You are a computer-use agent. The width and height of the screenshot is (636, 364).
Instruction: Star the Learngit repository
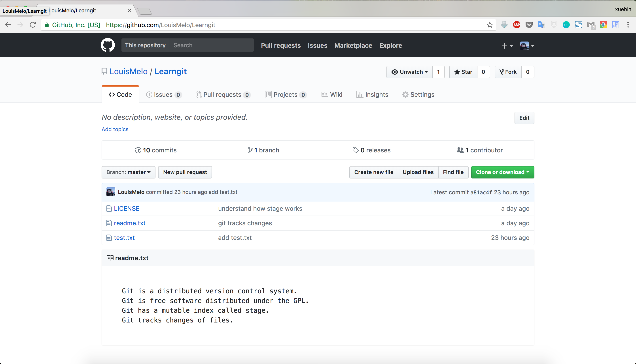point(463,72)
